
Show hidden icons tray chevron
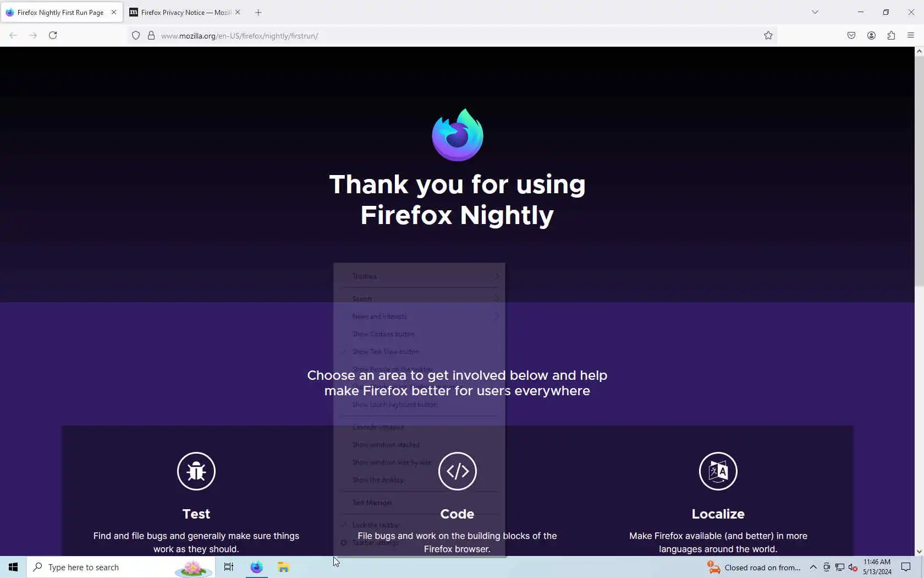(x=813, y=567)
